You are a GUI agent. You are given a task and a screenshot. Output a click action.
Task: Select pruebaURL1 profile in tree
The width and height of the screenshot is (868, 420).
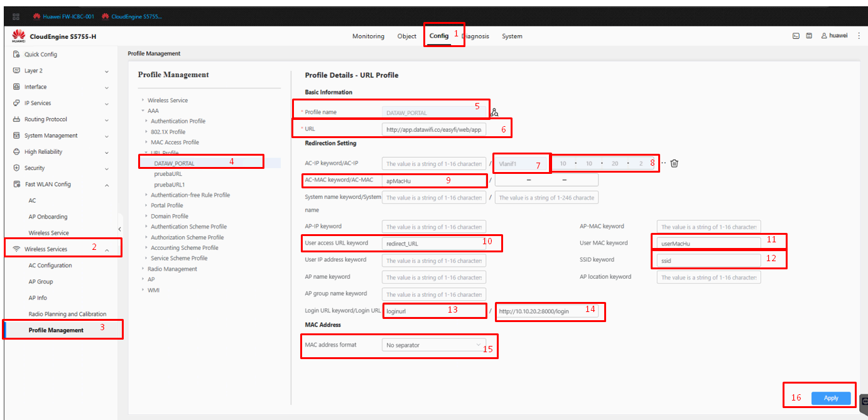click(170, 185)
